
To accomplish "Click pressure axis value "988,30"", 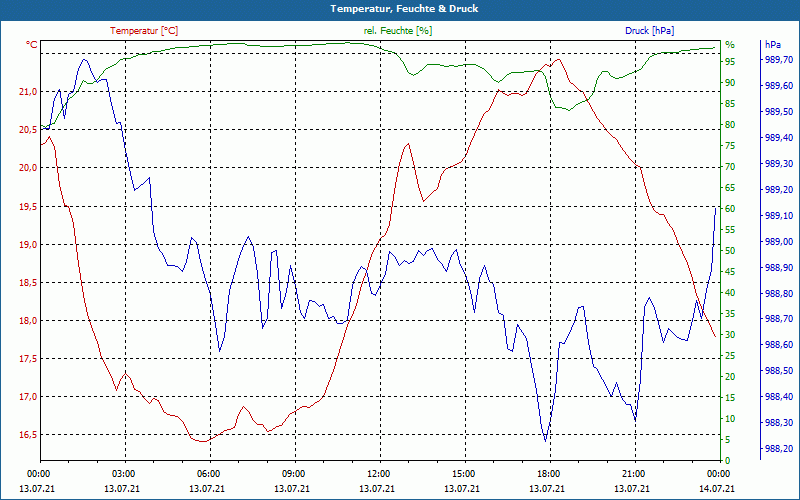I will click(x=779, y=423).
